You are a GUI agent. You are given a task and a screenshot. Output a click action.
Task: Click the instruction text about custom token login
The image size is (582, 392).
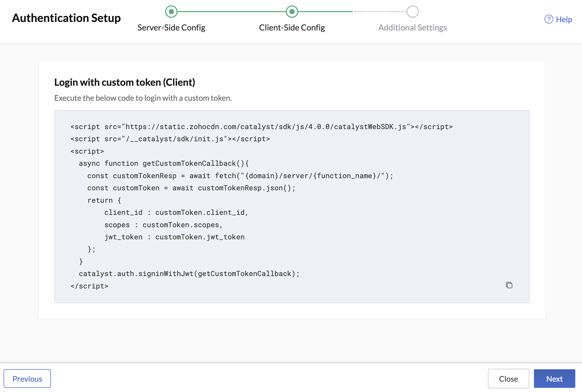[x=143, y=98]
